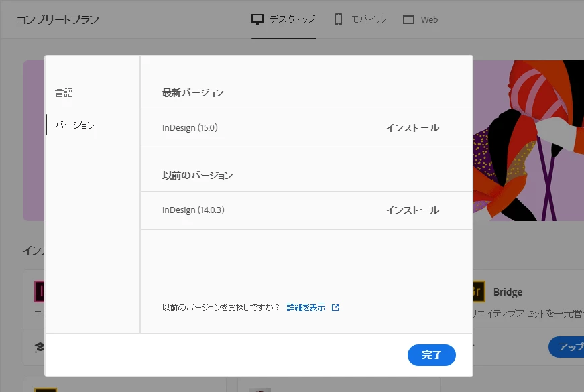Viewport: 584px width, 392px height.
Task: Select the 最新バージョン heading
Action: [x=192, y=93]
